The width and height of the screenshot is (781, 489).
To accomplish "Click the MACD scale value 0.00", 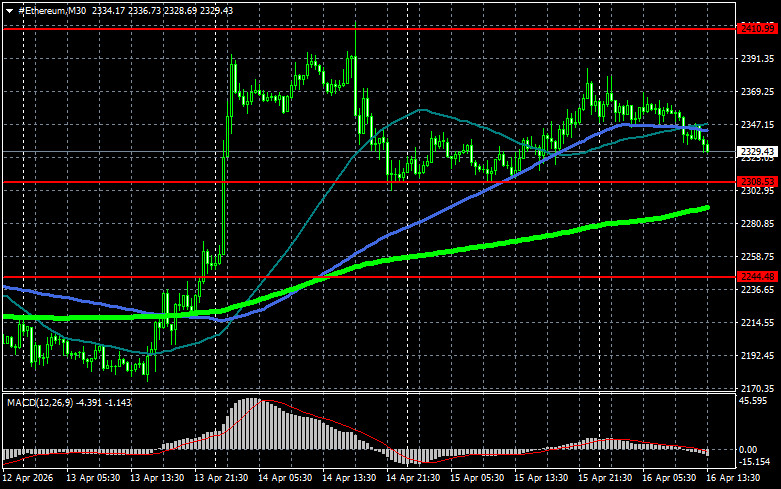I will (748, 450).
